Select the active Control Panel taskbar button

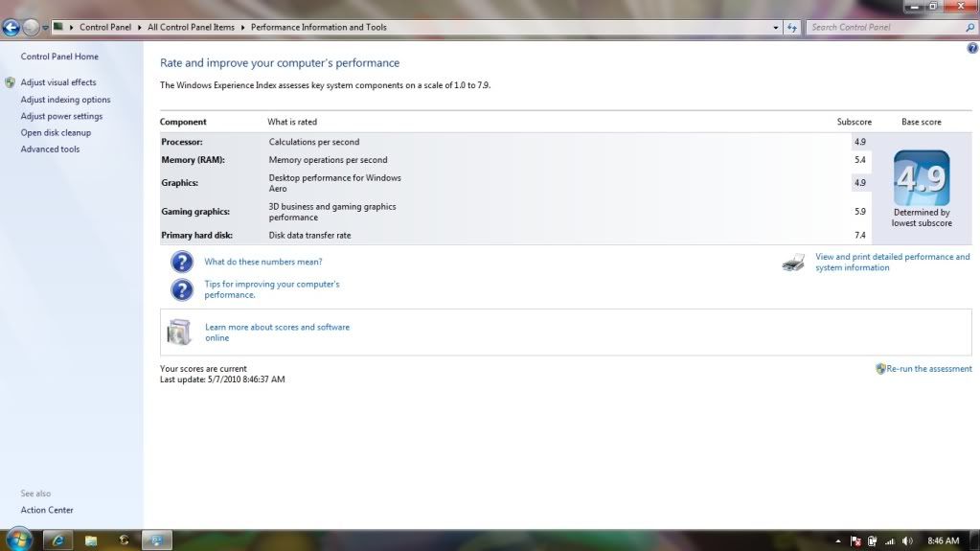(x=157, y=540)
